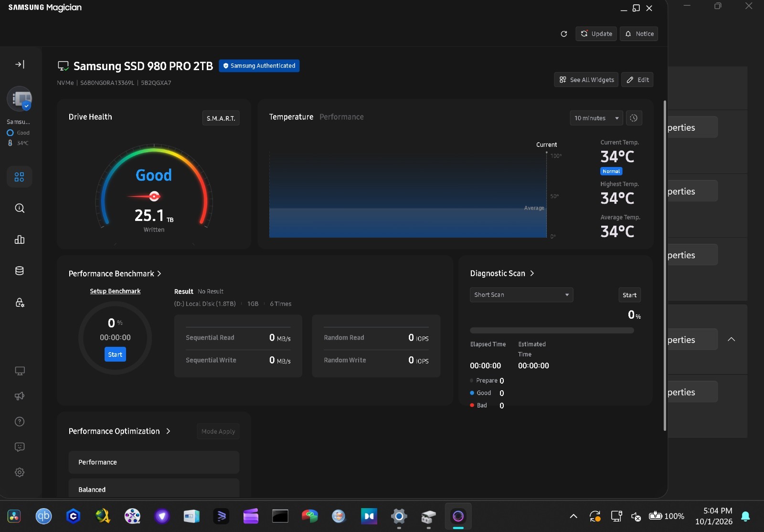Open the qBittorrent taskbar icon
This screenshot has height=532, width=764.
pyautogui.click(x=43, y=516)
